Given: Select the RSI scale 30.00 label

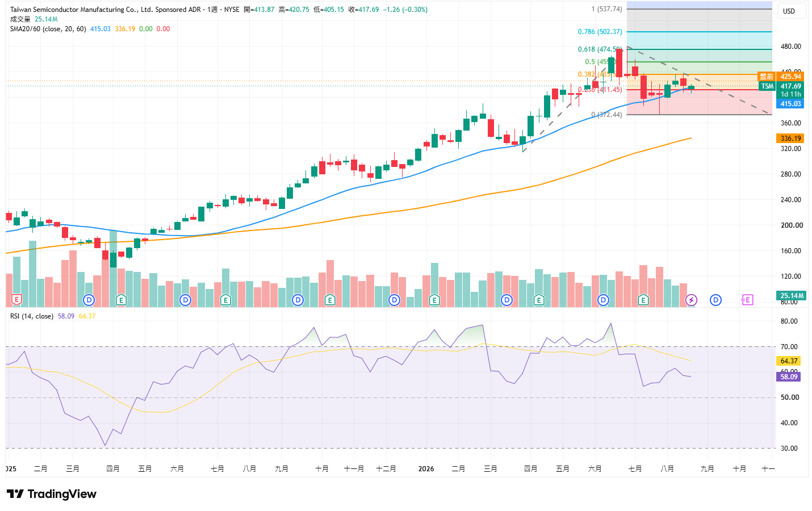Looking at the screenshot, I should [x=789, y=449].
